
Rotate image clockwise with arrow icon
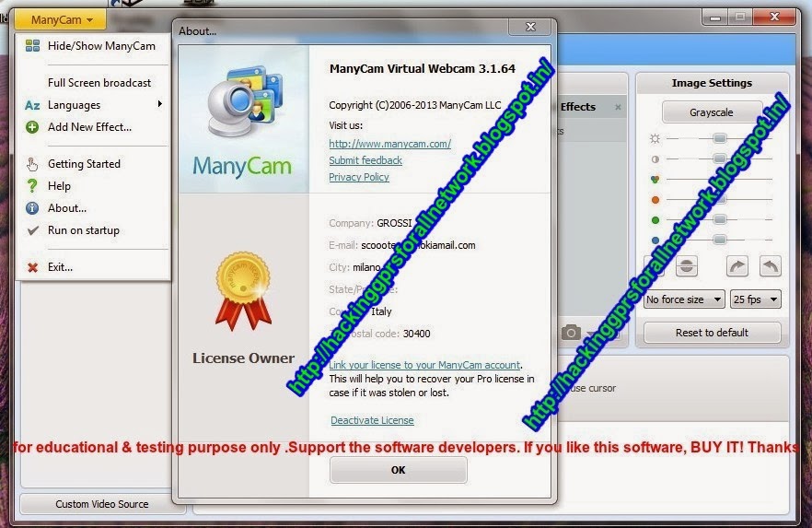737,266
